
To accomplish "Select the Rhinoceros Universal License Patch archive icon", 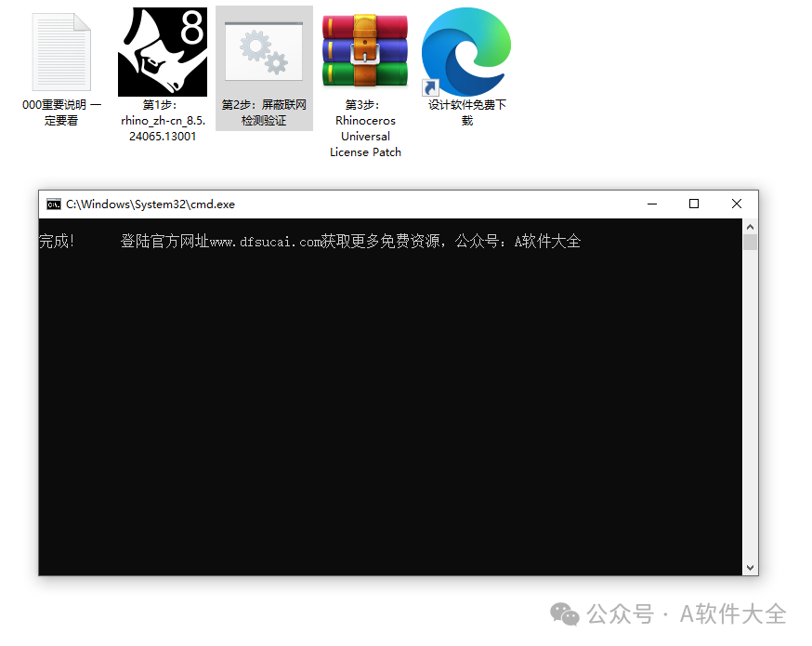I will (x=364, y=51).
